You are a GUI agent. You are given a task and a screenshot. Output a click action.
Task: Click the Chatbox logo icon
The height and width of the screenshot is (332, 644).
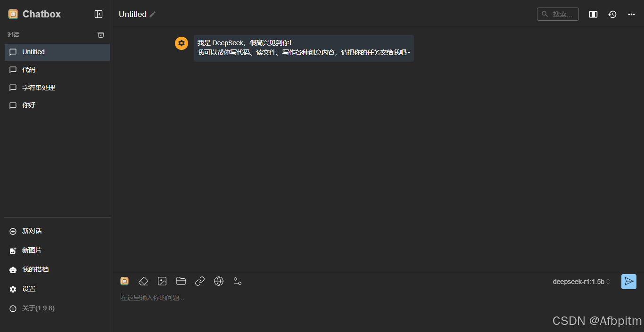coord(13,14)
